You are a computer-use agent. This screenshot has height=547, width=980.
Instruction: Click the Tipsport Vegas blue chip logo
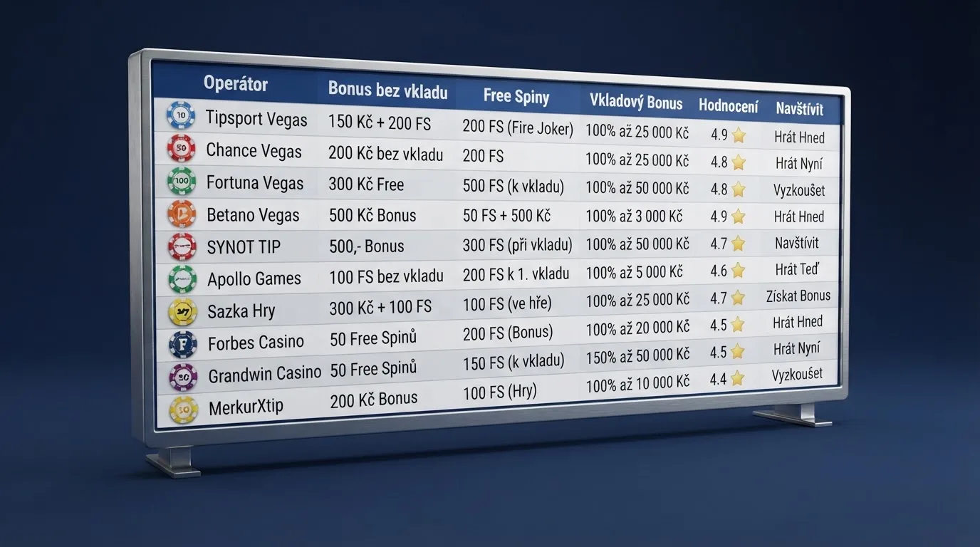(x=181, y=115)
